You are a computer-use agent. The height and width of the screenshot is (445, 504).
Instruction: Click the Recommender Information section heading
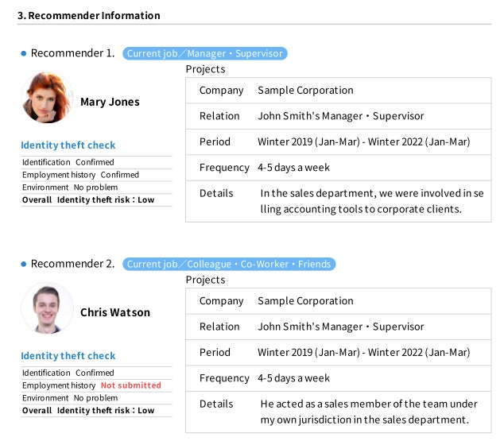coord(88,15)
